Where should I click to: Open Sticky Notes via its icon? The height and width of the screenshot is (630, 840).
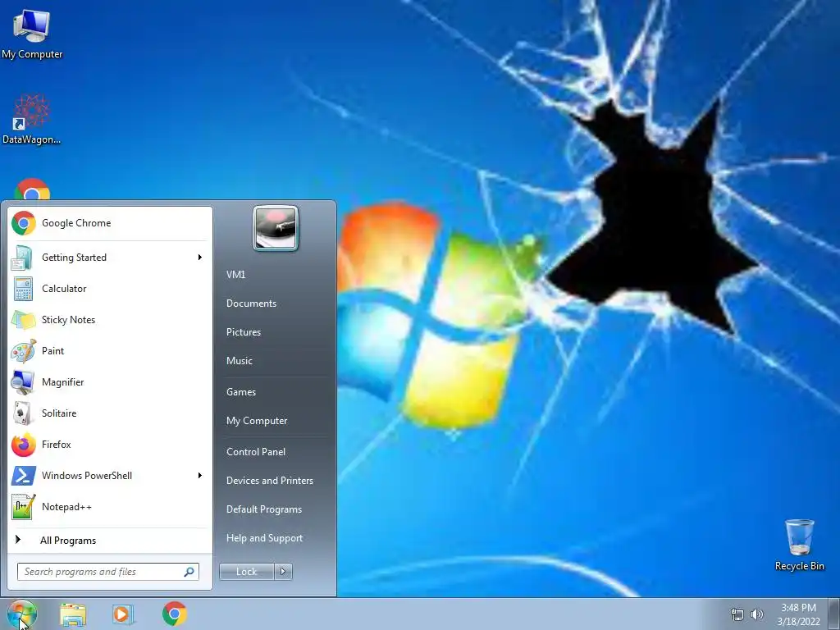23,320
